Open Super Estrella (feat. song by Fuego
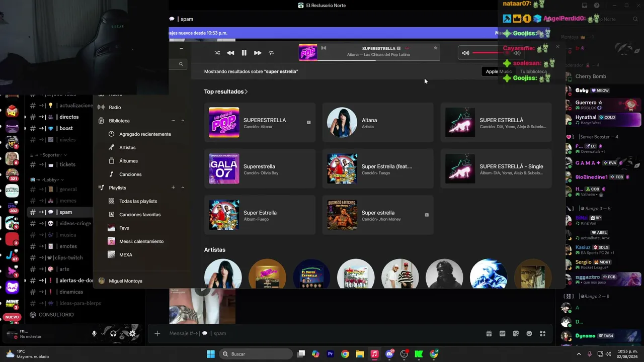 [378, 168]
